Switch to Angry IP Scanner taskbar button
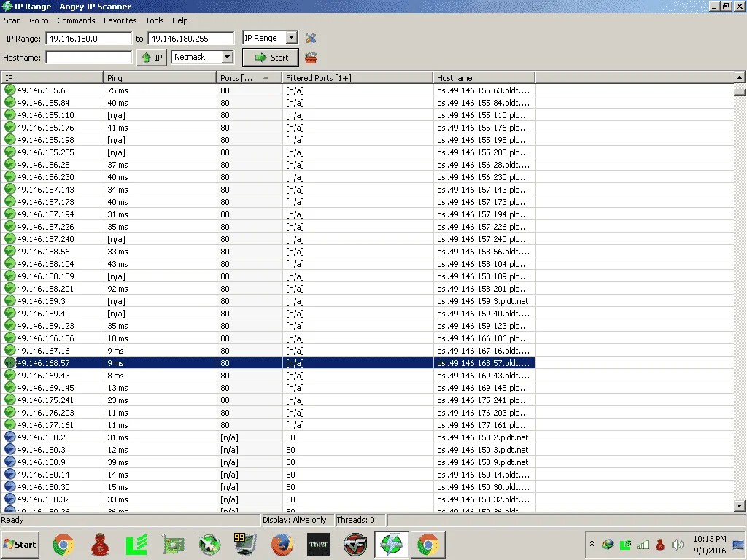This screenshot has width=747, height=560. pos(392,544)
